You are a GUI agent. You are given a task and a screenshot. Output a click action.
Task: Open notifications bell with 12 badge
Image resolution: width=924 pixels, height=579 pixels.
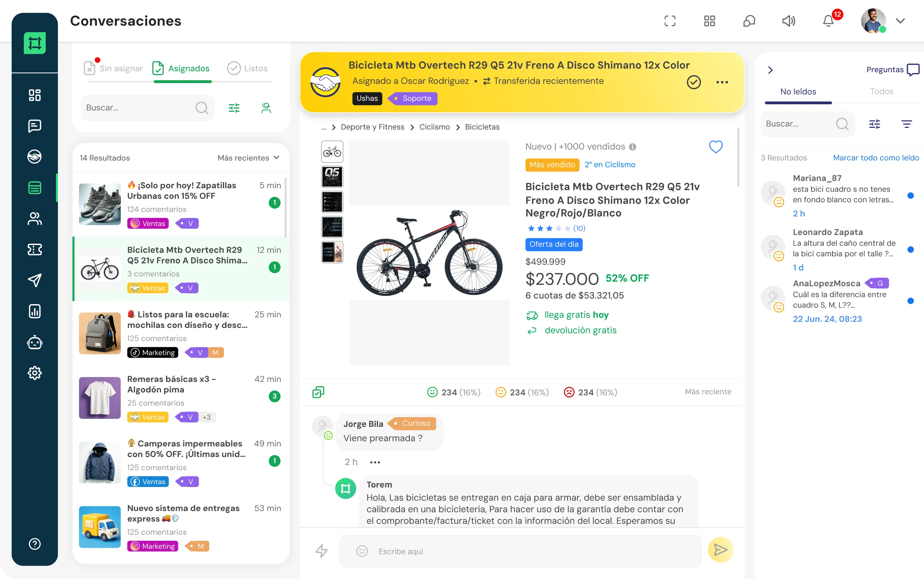pyautogui.click(x=828, y=21)
